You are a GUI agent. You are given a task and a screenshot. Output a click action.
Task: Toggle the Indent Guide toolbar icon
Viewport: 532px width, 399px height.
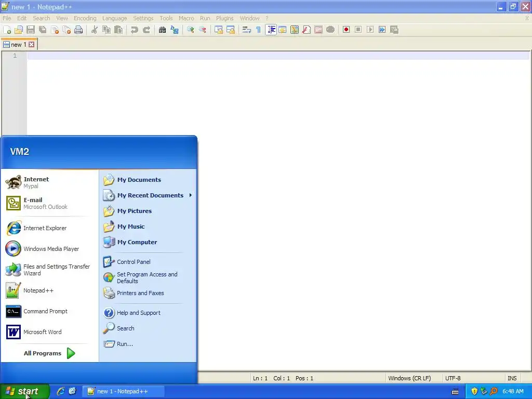coord(271,30)
